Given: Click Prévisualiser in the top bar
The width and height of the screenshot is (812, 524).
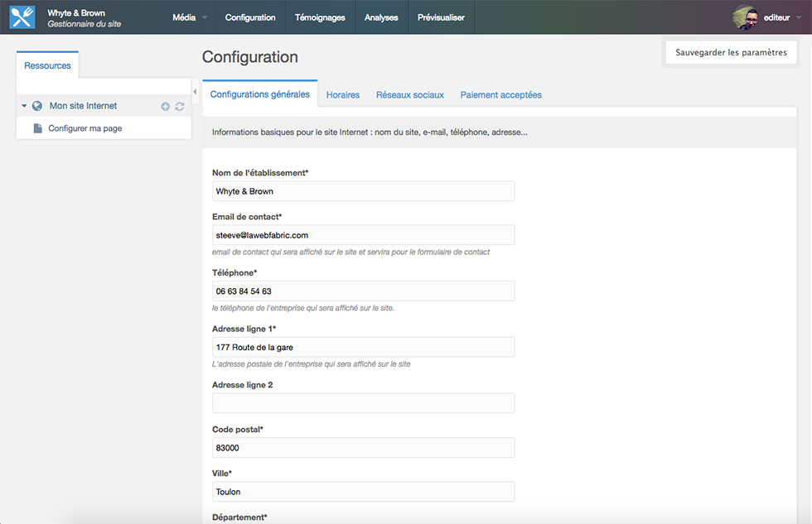Looking at the screenshot, I should pyautogui.click(x=441, y=17).
